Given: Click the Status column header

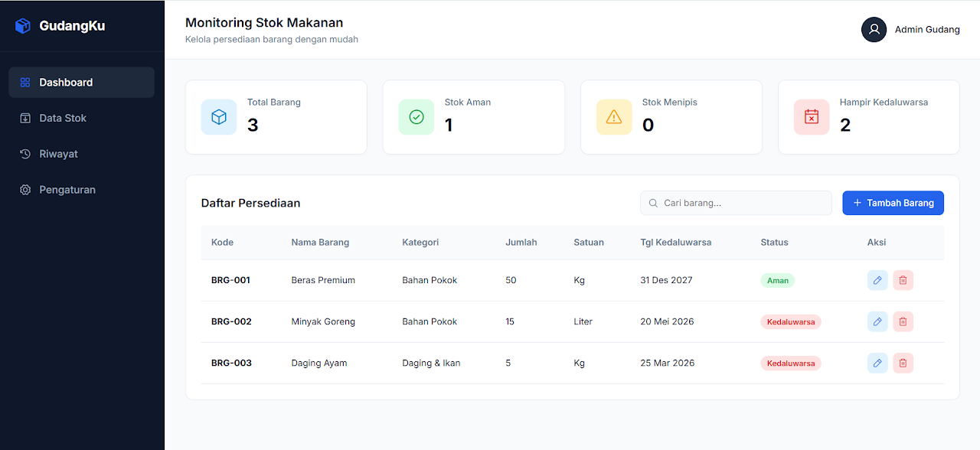Looking at the screenshot, I should point(774,243).
